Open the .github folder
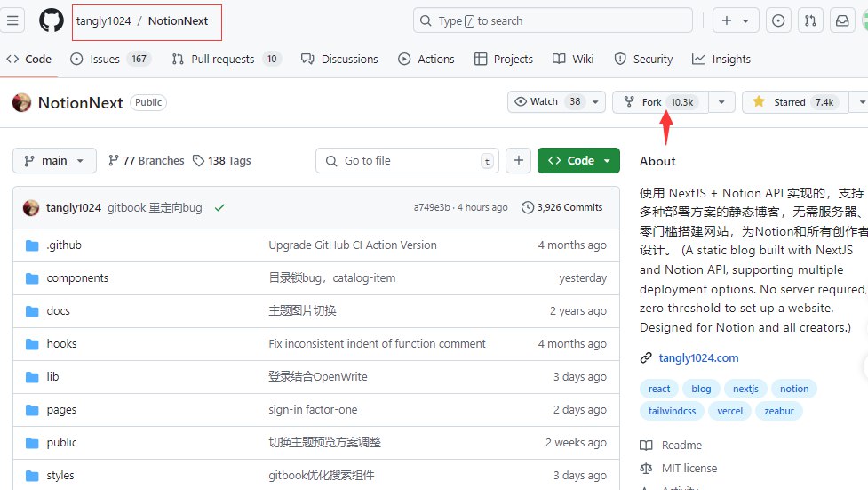The height and width of the screenshot is (490, 868). [x=64, y=245]
